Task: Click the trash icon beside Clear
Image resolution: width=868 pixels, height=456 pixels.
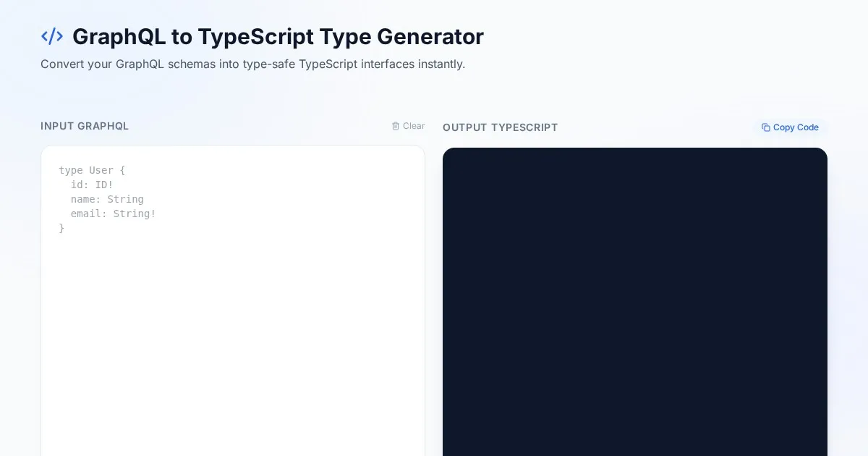Action: click(x=396, y=126)
